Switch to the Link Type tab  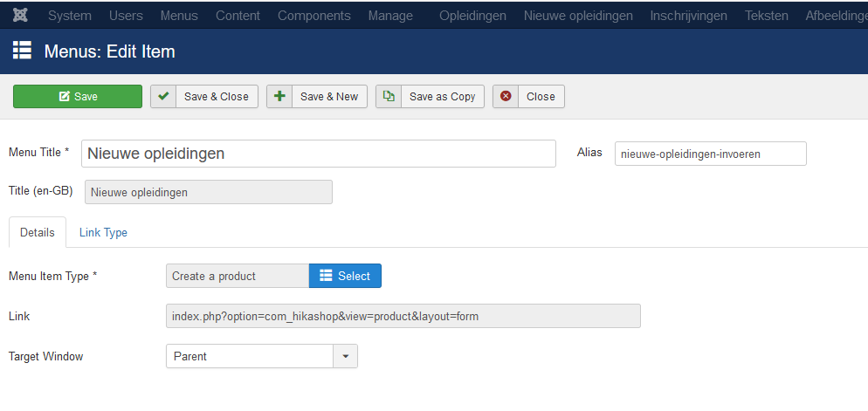click(x=103, y=232)
